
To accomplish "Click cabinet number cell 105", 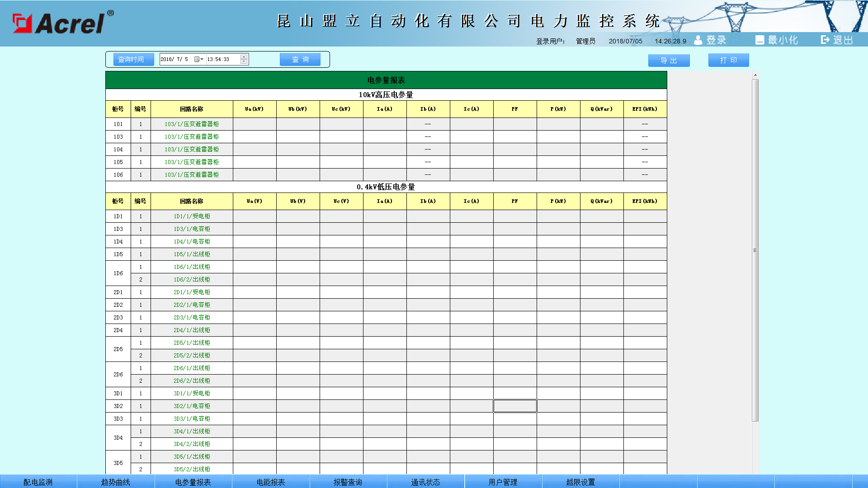I will (118, 162).
